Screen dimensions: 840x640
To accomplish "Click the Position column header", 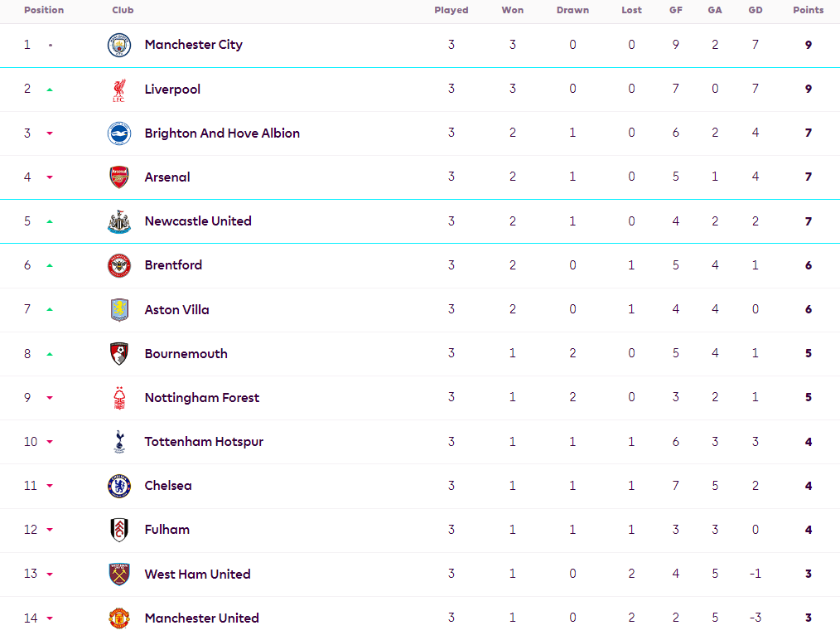I will (x=44, y=11).
